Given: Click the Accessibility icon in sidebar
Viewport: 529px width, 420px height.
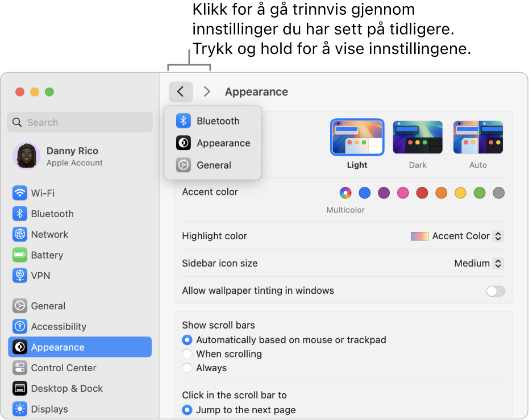Looking at the screenshot, I should point(20,326).
